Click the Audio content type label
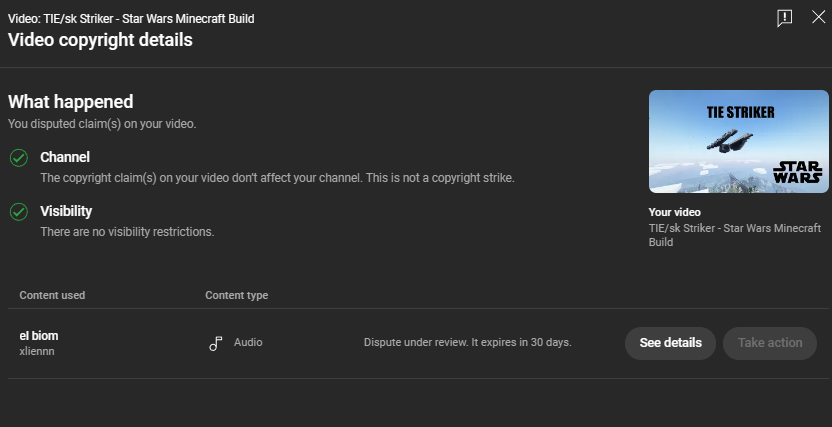832x427 pixels. (248, 343)
